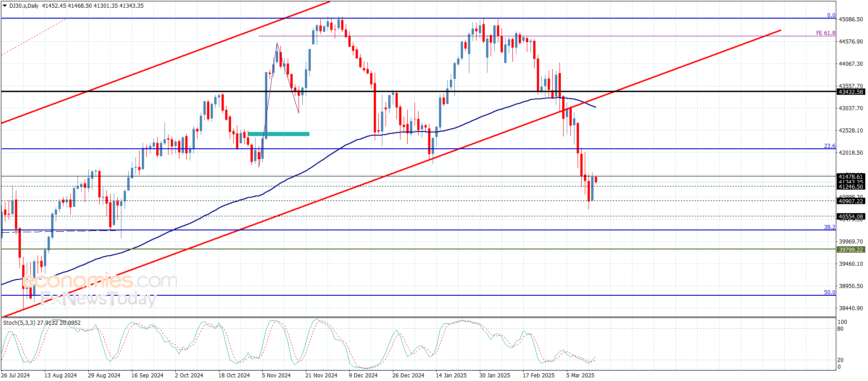Click the 40554.08 price level tag

tap(851, 216)
